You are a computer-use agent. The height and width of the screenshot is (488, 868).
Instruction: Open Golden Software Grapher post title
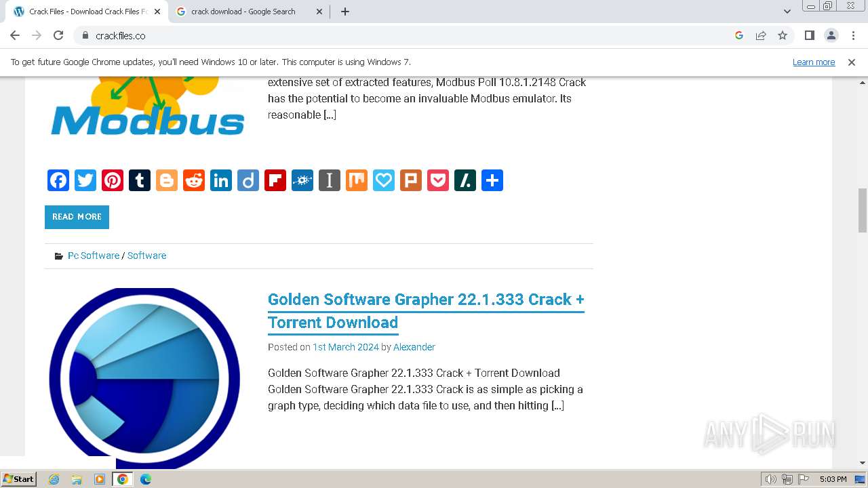[x=426, y=310]
